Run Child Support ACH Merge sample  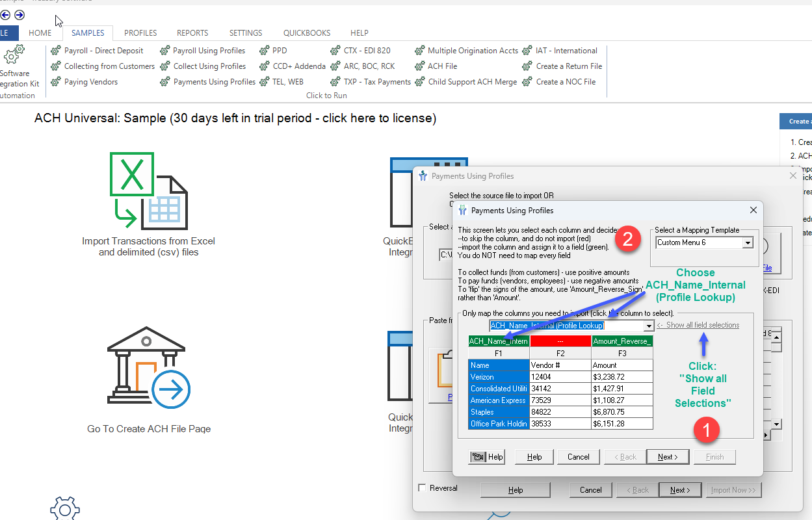(x=465, y=82)
